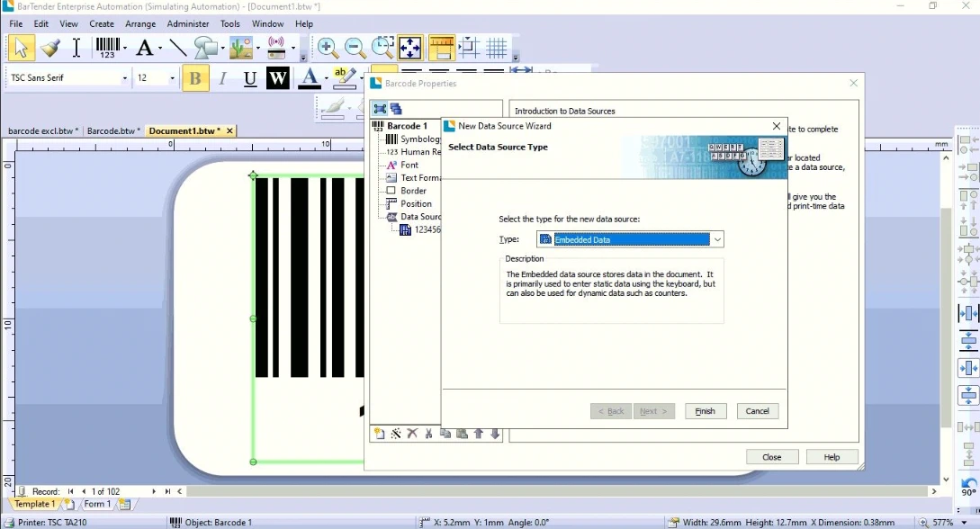980x529 pixels.
Task: Toggle underline formatting
Action: point(250,78)
